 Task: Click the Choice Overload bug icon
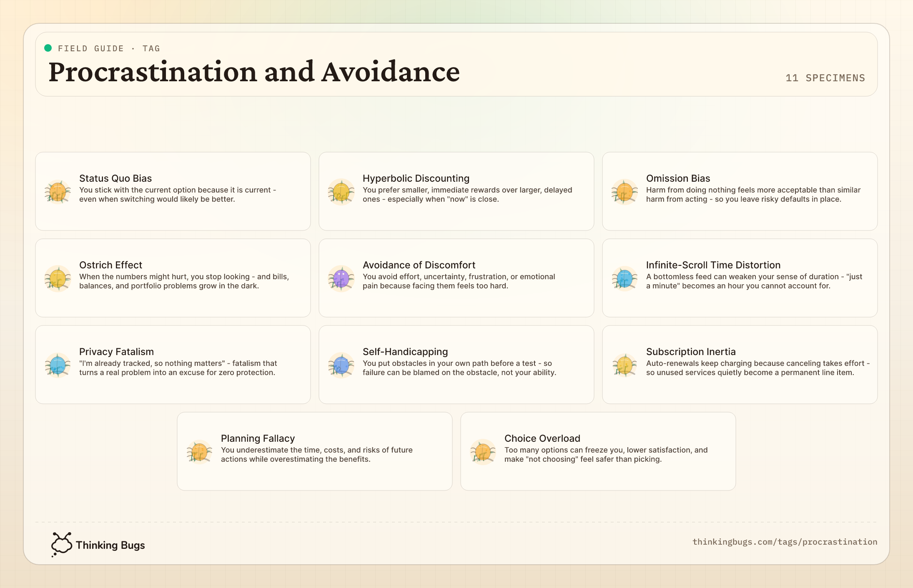click(483, 452)
